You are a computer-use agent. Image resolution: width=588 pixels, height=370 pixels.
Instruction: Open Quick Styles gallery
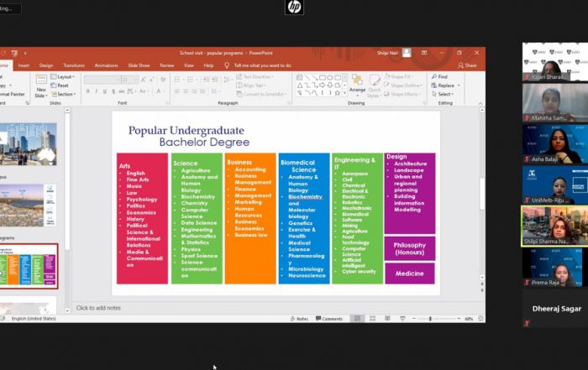click(x=375, y=86)
